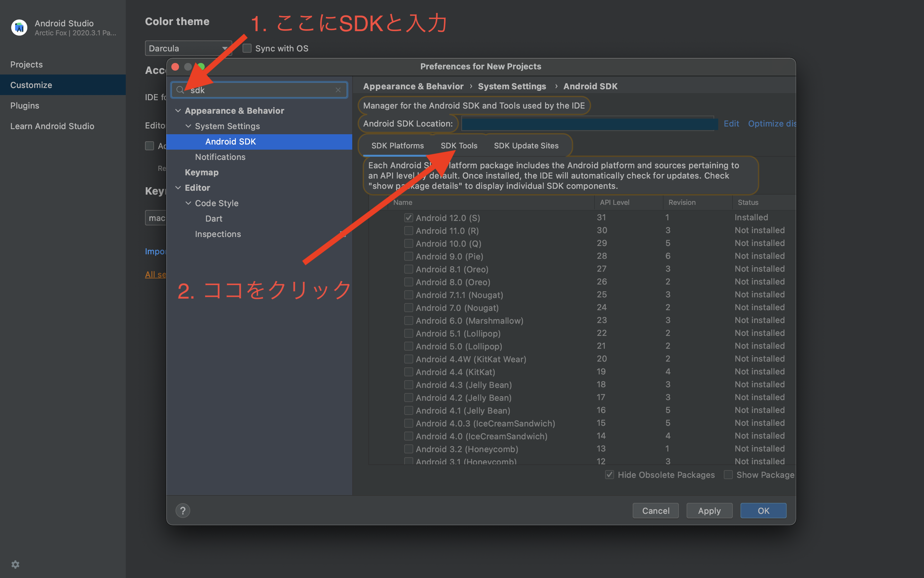924x578 pixels.
Task: Sort table by Name column header
Action: pos(491,202)
